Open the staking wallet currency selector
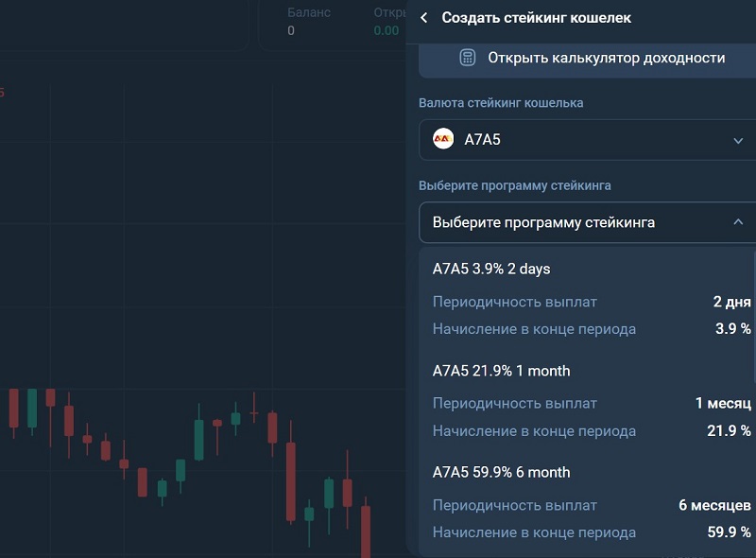The image size is (756, 558). click(587, 140)
